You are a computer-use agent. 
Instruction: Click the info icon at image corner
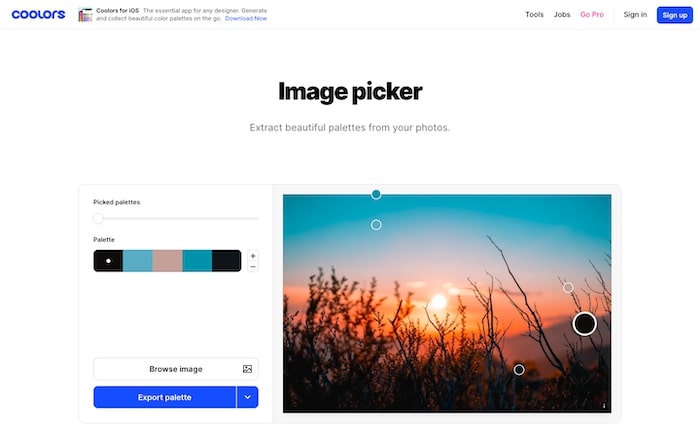[x=604, y=405]
